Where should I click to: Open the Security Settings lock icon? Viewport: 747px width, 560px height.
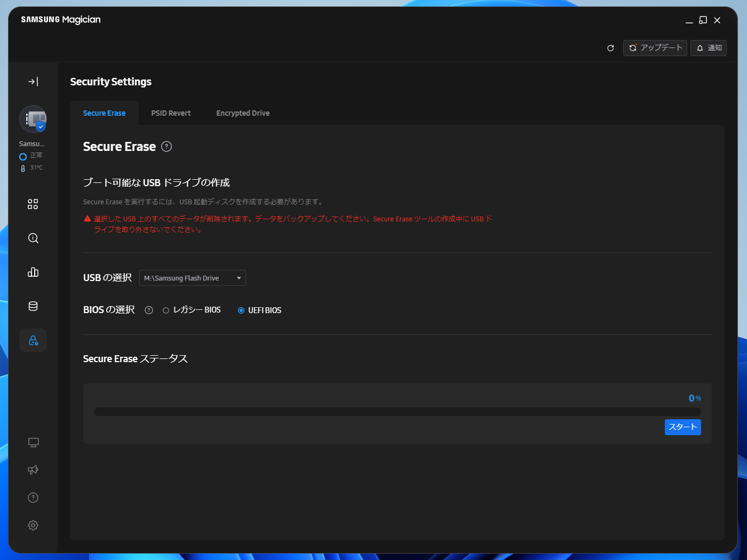click(33, 340)
